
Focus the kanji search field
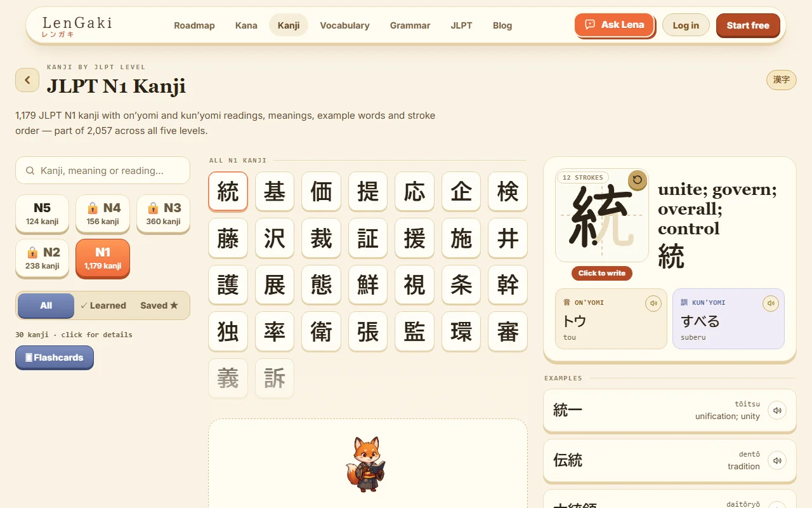pyautogui.click(x=103, y=171)
